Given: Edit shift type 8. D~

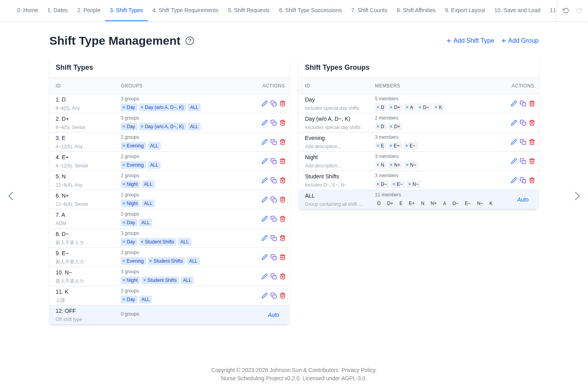Looking at the screenshot, I should 265,238.
